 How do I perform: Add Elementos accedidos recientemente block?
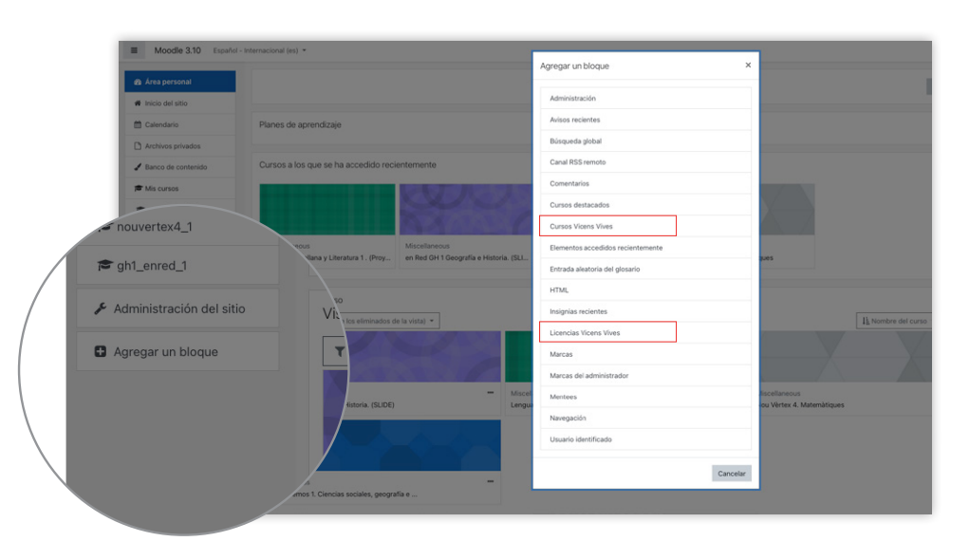[x=645, y=248]
